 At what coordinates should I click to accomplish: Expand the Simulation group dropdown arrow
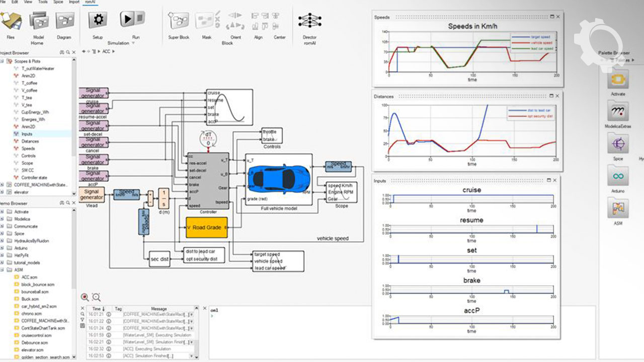[133, 43]
